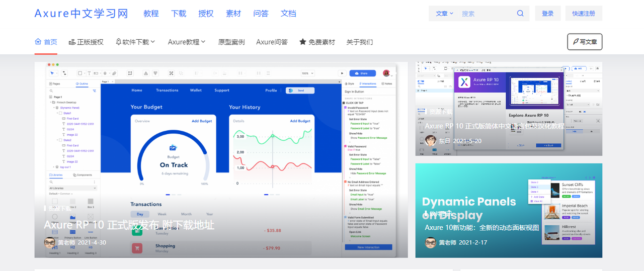
Task: Open the 正版授权 menu item
Action: 86,42
